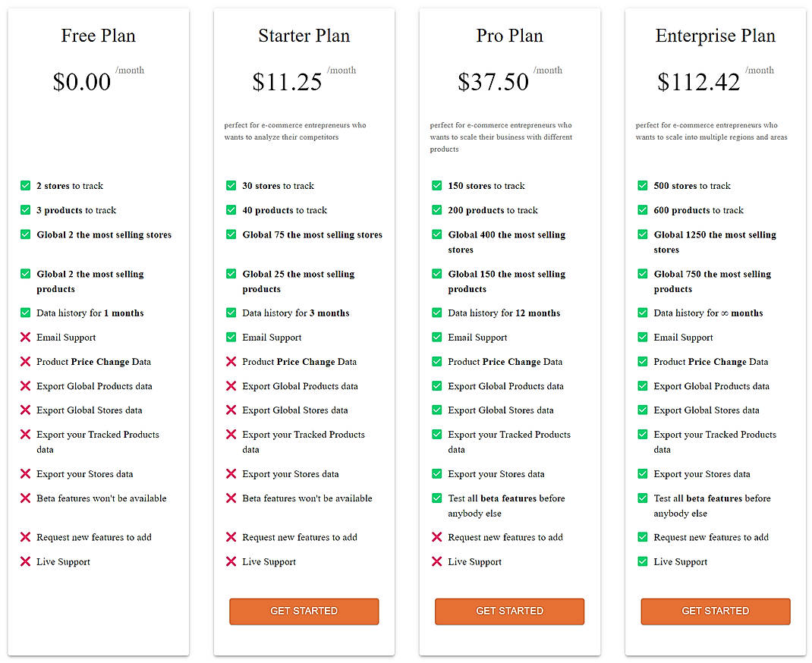The height and width of the screenshot is (663, 812).
Task: Click green check next to Email Support in Starter Plan
Action: (x=231, y=337)
